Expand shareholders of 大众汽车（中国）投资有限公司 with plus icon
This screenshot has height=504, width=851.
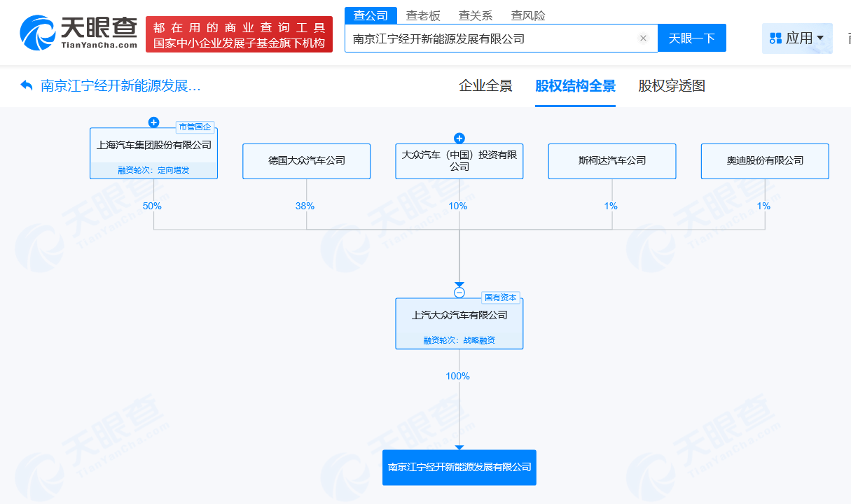click(459, 139)
